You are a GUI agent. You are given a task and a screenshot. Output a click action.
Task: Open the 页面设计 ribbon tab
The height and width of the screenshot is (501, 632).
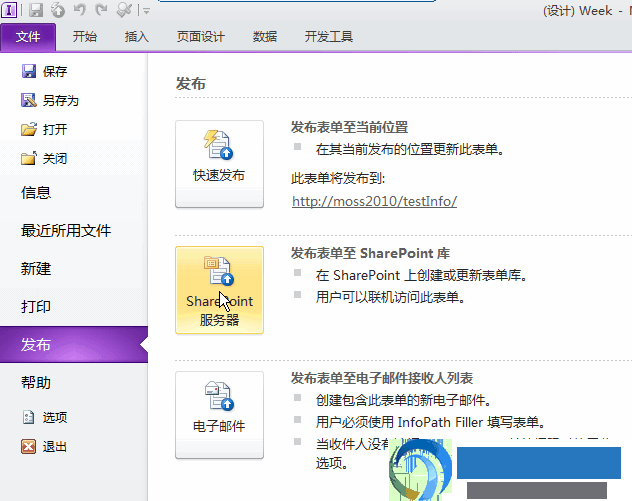(201, 37)
